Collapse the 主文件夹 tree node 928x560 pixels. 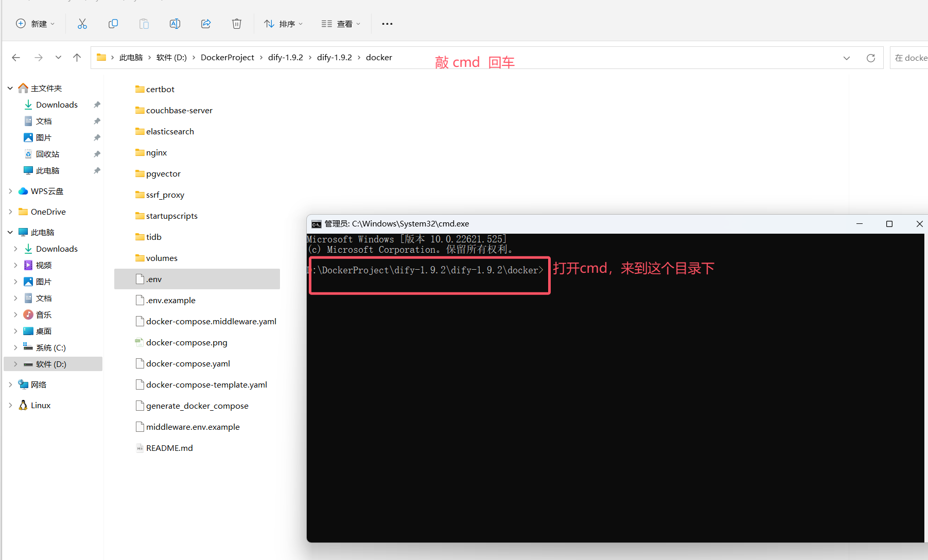[x=10, y=89]
